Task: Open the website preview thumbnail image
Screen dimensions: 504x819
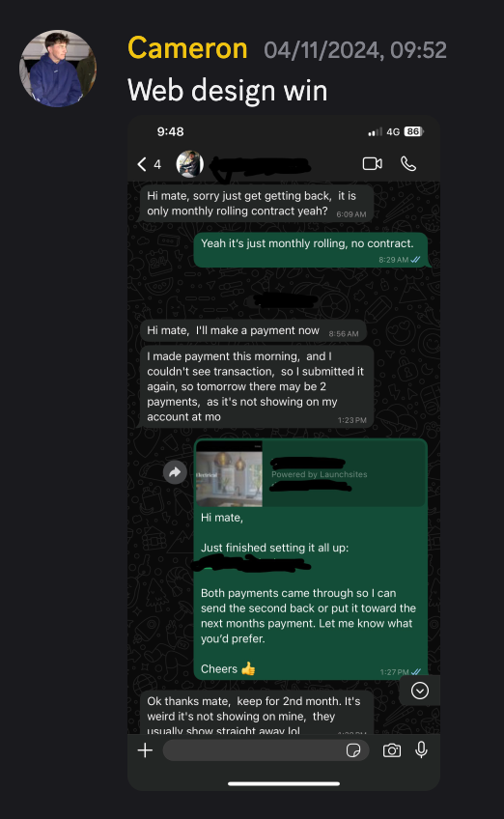Action: [229, 474]
